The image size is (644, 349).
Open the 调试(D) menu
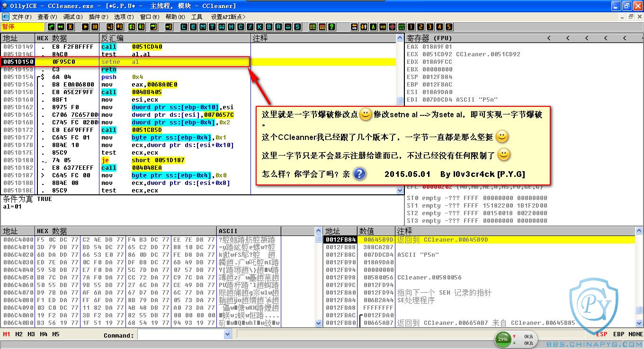[72, 17]
